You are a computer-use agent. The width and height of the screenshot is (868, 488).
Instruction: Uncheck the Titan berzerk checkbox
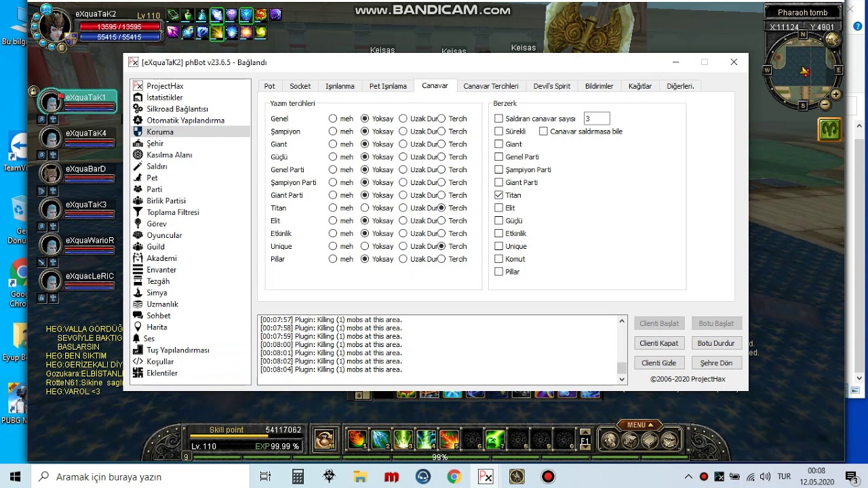pyautogui.click(x=499, y=195)
